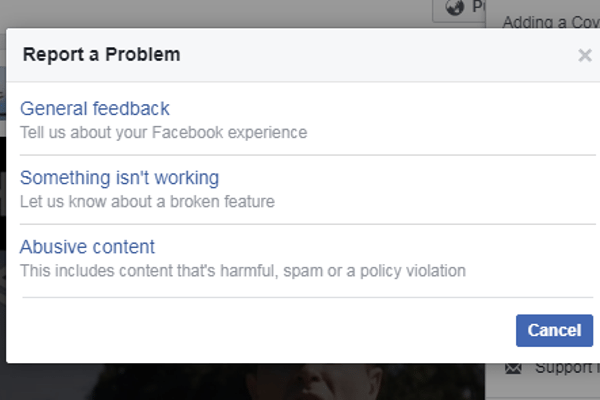
Task: Click the word Facebook in feedback description
Action: click(x=188, y=132)
